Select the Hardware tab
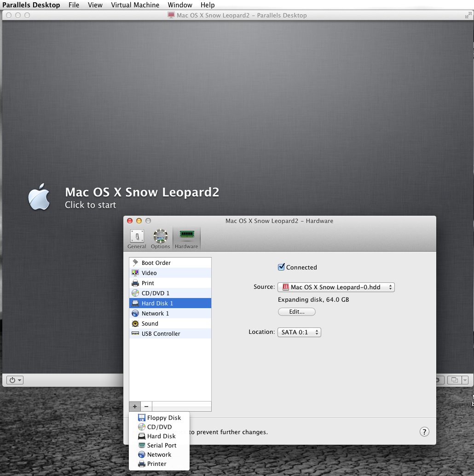The width and height of the screenshot is (474, 476). (x=186, y=239)
